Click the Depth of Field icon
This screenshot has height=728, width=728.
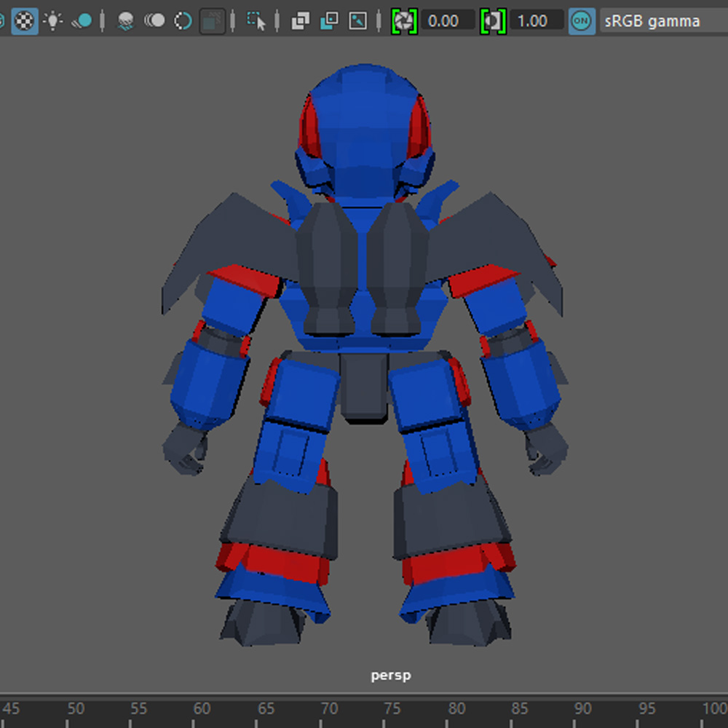212,21
